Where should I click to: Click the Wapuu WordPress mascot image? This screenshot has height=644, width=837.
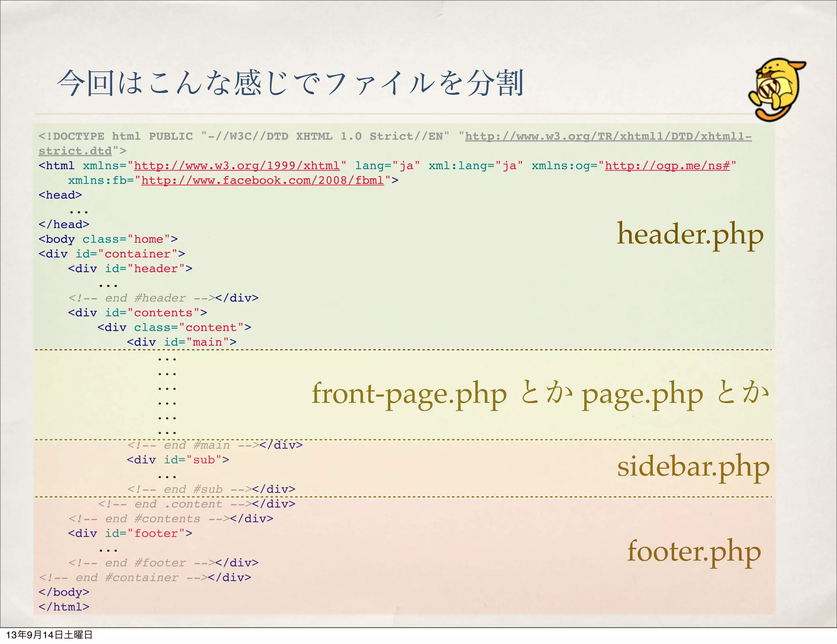(777, 90)
